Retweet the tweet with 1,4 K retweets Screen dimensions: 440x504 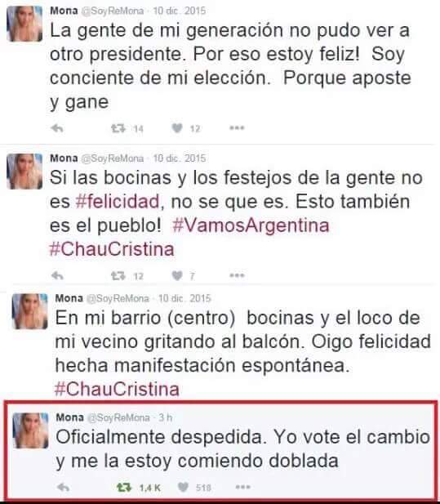(x=124, y=488)
